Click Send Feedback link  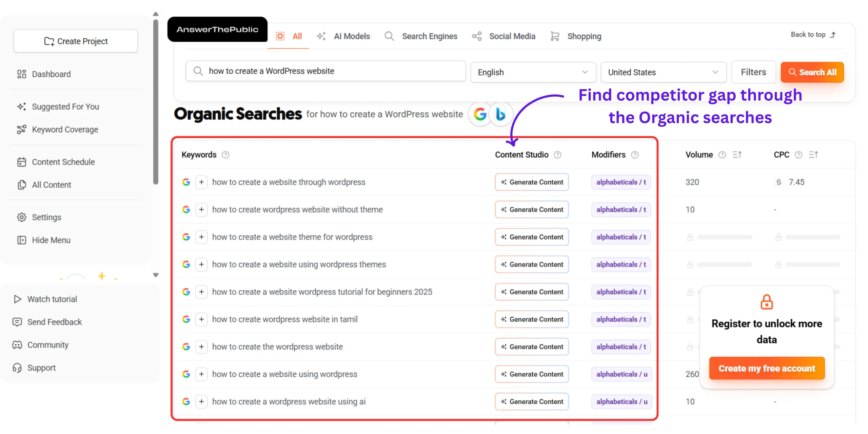pyautogui.click(x=47, y=322)
